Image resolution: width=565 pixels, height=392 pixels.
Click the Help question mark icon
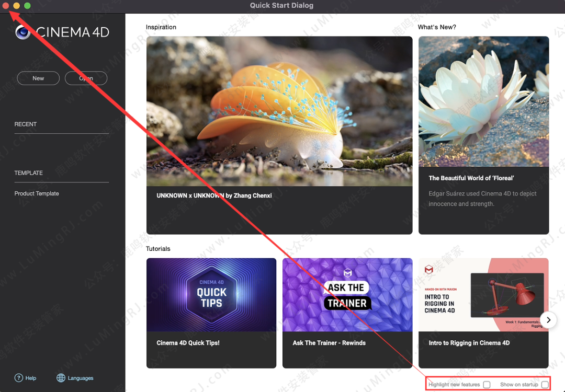19,378
